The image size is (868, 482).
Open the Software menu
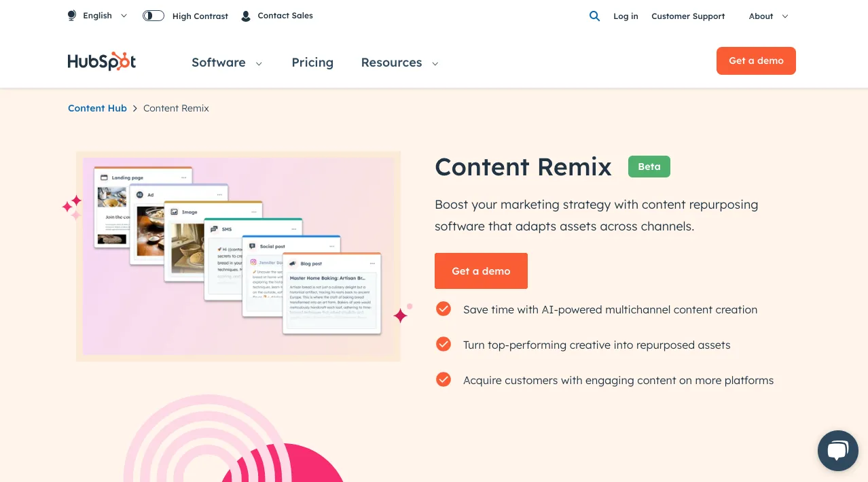point(219,63)
